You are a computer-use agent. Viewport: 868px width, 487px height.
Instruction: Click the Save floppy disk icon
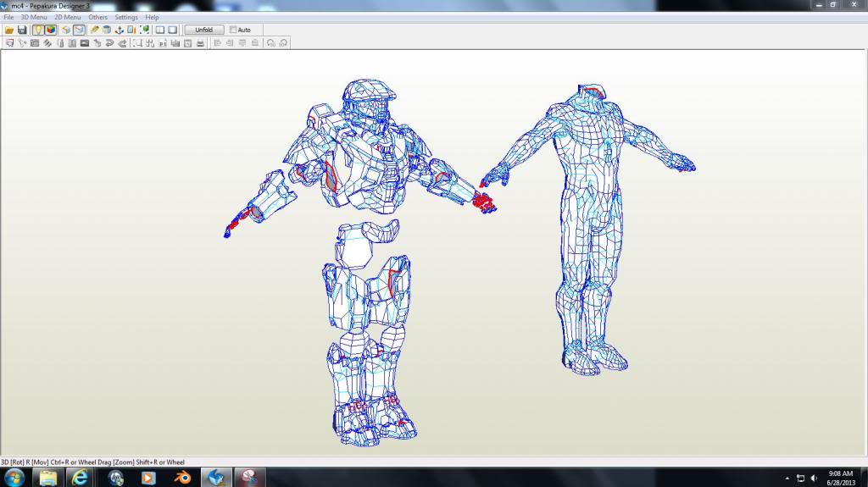[22, 30]
